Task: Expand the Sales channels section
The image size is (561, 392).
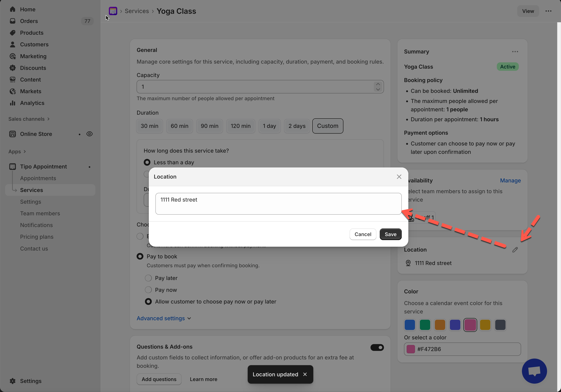Action: [29, 119]
